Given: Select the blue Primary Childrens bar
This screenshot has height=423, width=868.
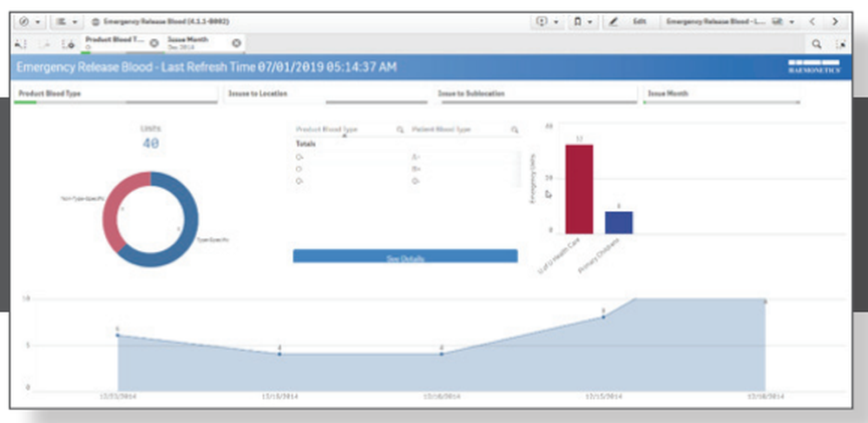Looking at the screenshot, I should tap(619, 222).
